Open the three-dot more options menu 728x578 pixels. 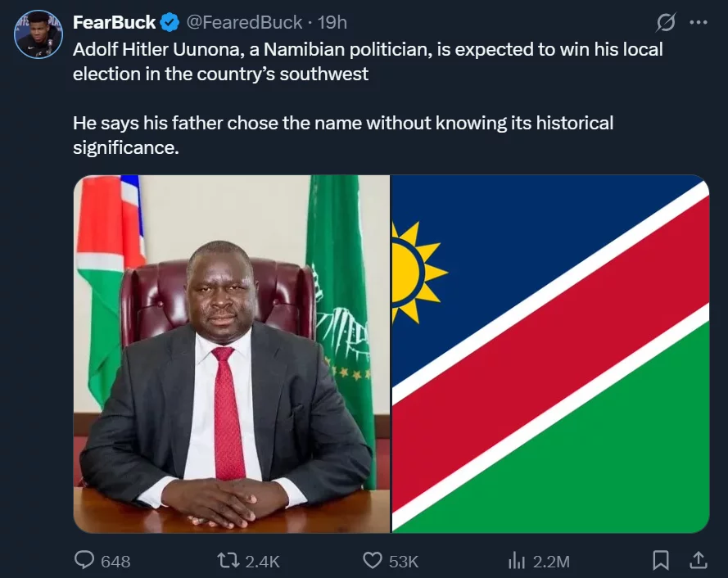pyautogui.click(x=698, y=23)
